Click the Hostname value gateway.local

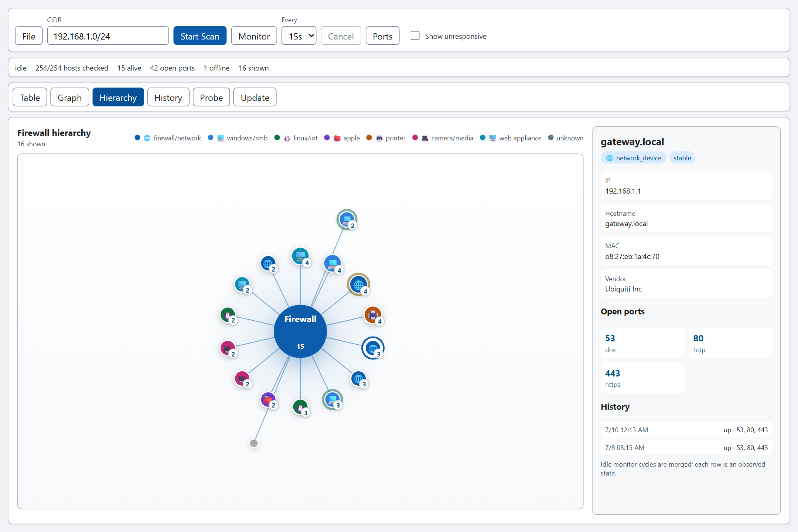tap(626, 224)
